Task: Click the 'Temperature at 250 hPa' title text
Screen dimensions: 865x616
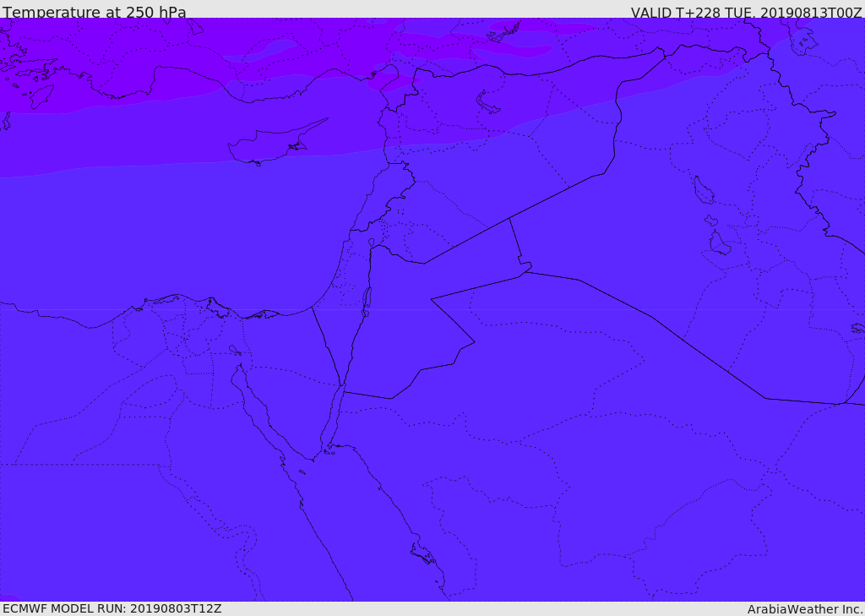Action: pos(95,12)
